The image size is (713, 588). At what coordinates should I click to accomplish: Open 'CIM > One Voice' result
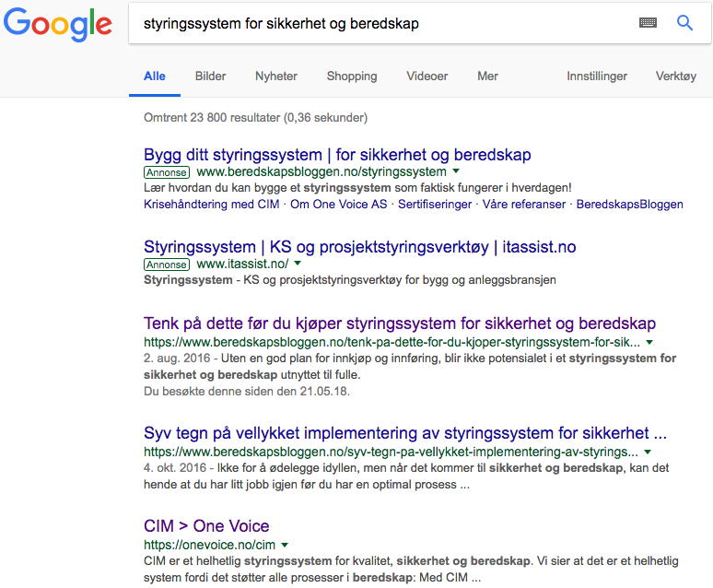(x=206, y=525)
